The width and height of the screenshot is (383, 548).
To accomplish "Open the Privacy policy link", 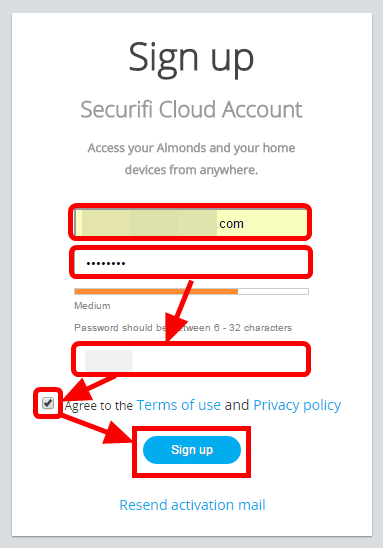I will (297, 405).
